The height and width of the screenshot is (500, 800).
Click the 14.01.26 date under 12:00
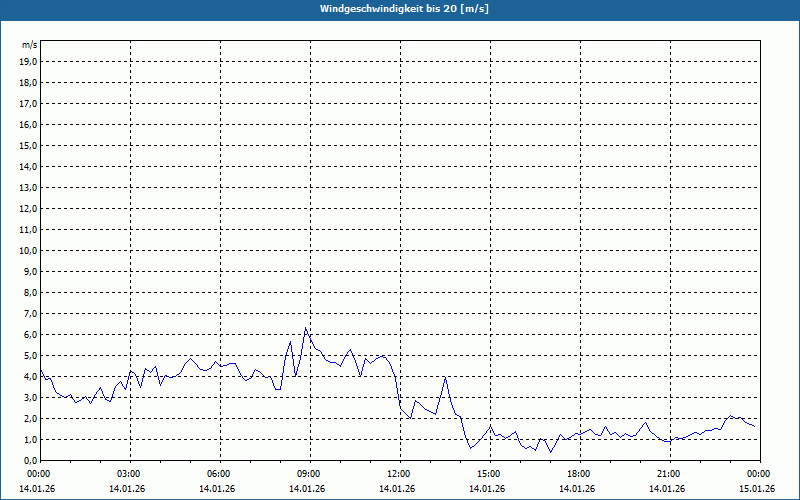tap(397, 489)
